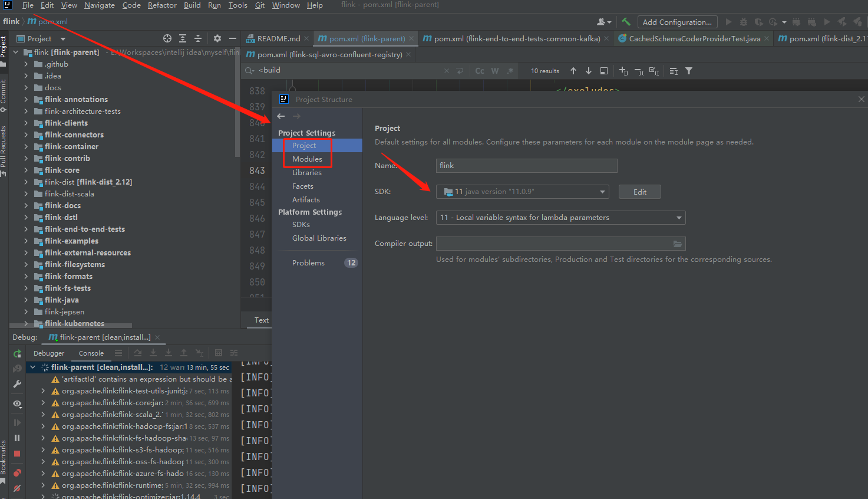Toggle Match Case (Cc) in the search bar
This screenshot has width=868, height=499.
pos(480,71)
